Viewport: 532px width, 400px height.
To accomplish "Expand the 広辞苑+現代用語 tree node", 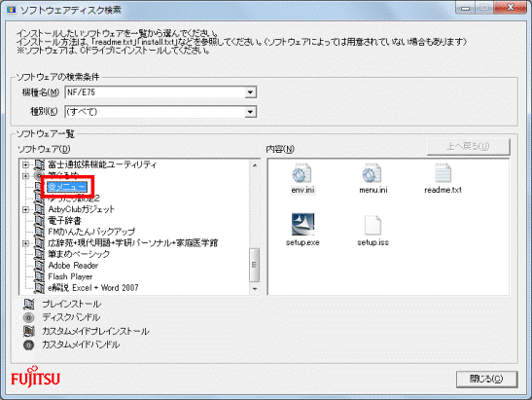I will tap(25, 243).
